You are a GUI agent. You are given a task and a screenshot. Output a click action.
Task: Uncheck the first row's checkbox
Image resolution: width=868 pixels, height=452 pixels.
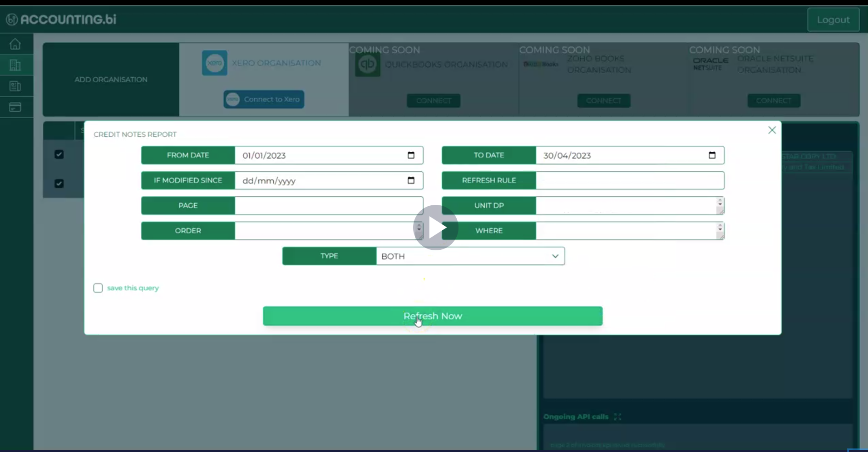tap(59, 154)
